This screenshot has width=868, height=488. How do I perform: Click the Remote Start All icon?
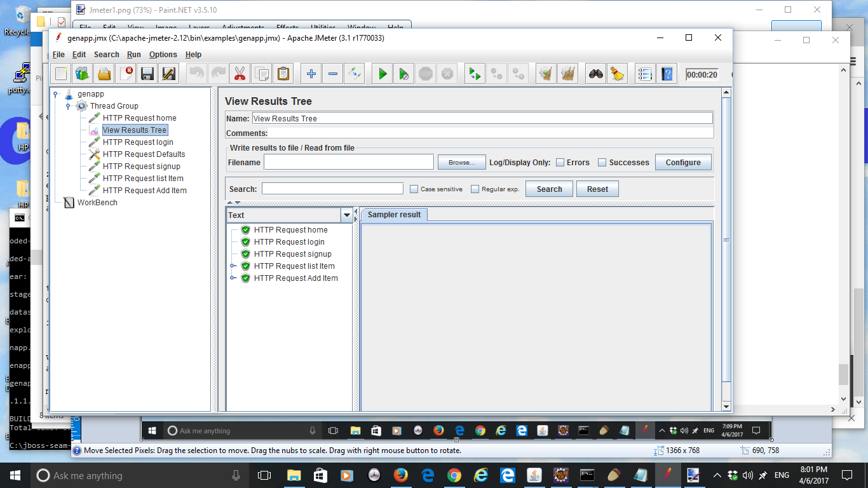pos(475,74)
